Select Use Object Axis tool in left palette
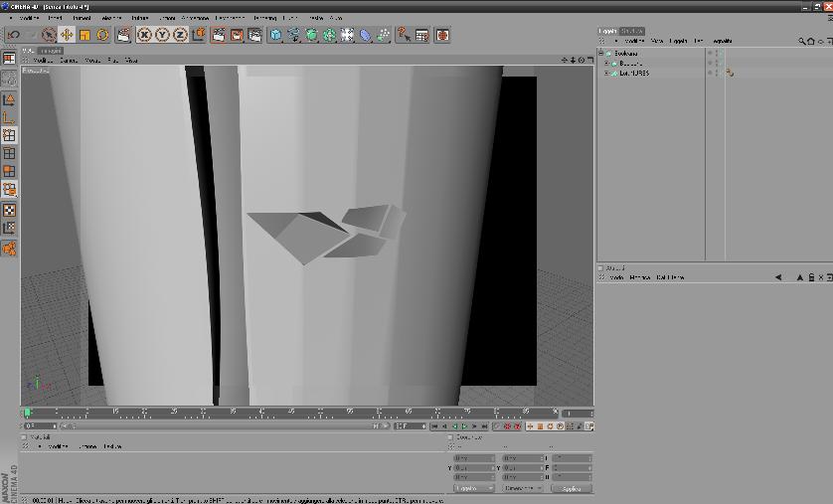The height and width of the screenshot is (504, 833). point(9,117)
